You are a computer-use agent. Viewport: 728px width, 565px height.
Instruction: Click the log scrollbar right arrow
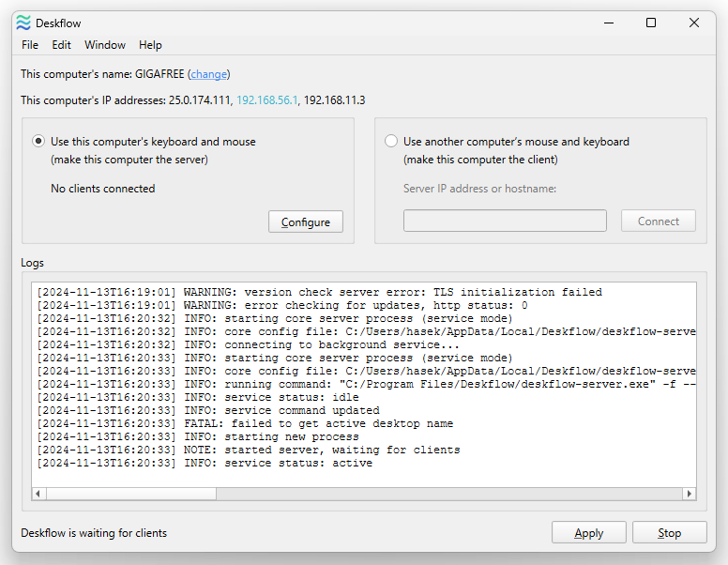[x=690, y=494]
